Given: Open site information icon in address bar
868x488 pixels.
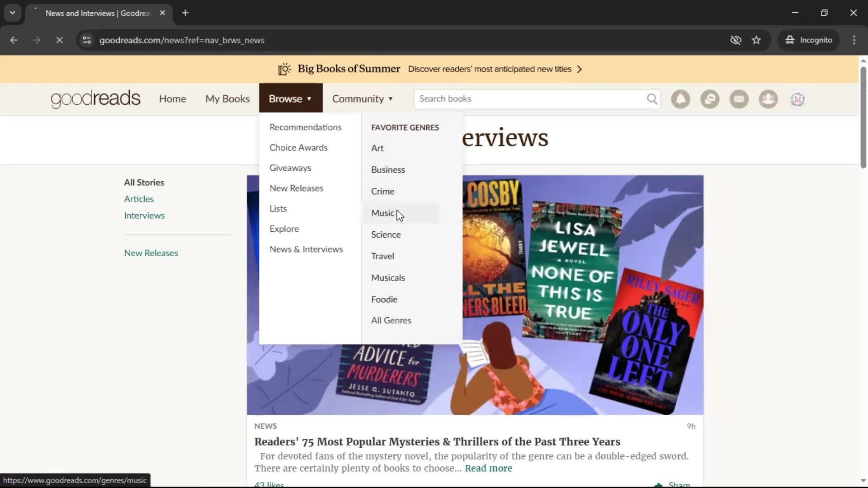Looking at the screenshot, I should 87,40.
